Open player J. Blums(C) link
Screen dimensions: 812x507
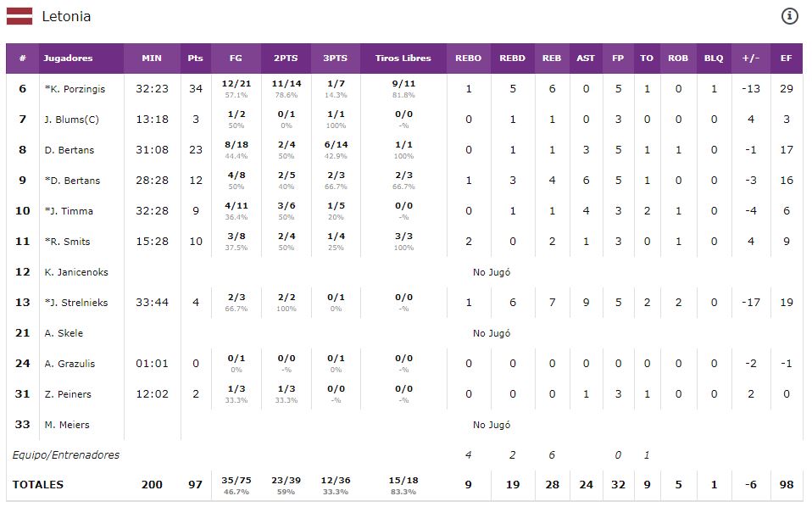71,120
